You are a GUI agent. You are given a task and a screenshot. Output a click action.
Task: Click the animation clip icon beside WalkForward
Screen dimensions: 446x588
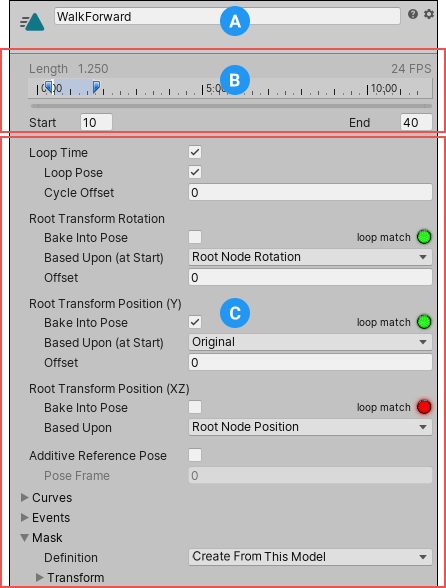coord(32,22)
